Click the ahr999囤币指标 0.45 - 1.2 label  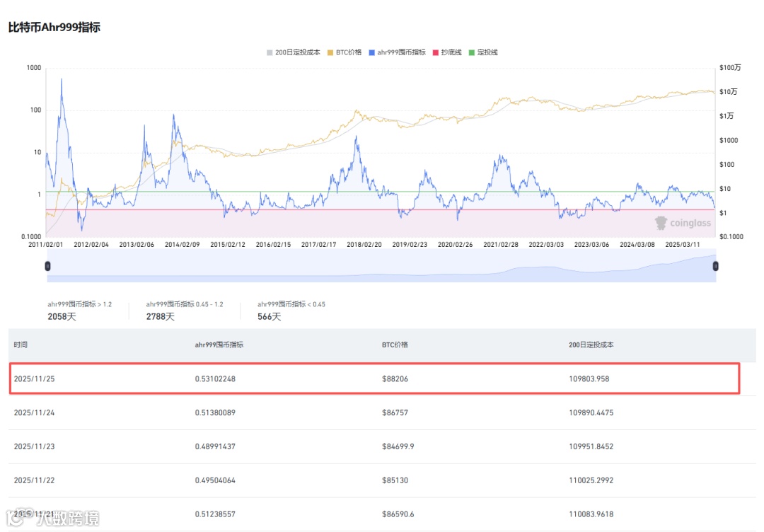tap(185, 304)
